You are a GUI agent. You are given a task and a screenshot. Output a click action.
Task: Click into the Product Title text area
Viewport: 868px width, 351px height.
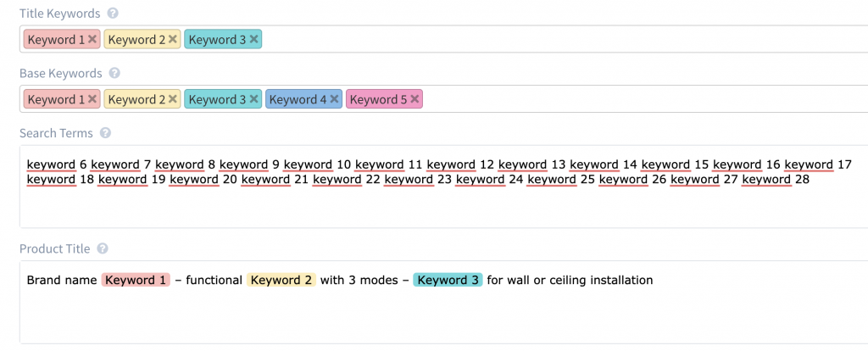(x=443, y=303)
